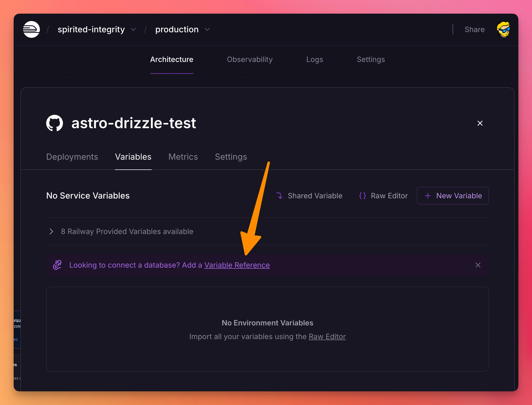Click the link icon in the banner
Screen dimensions: 532x405
click(x=57, y=265)
